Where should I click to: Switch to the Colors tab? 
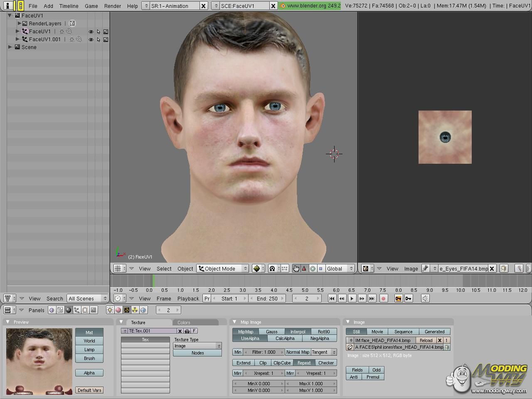184,323
